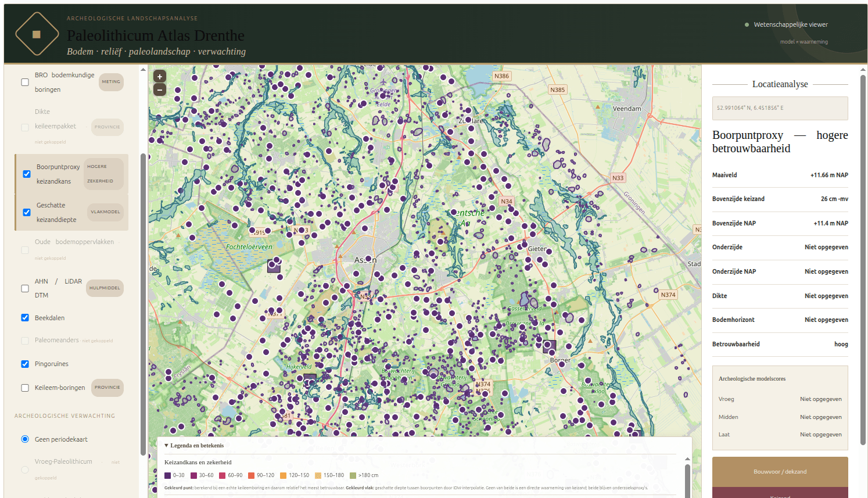Zoom out of the map
Image resolution: width=868 pixels, height=498 pixels.
160,89
